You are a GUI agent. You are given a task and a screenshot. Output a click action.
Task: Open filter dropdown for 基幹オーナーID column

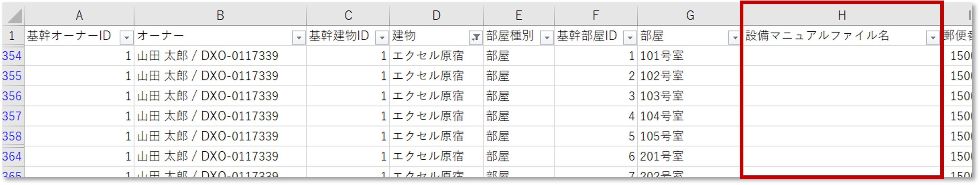coord(126,37)
